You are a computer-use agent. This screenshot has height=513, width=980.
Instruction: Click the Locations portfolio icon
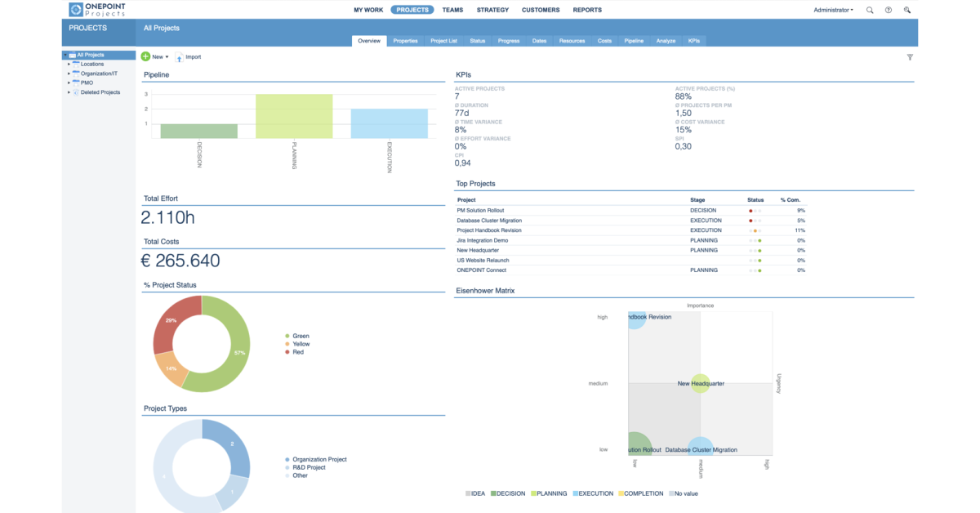point(76,64)
